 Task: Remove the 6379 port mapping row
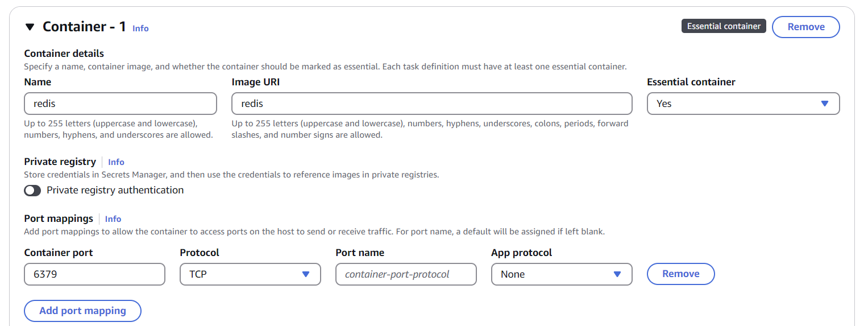(x=680, y=274)
